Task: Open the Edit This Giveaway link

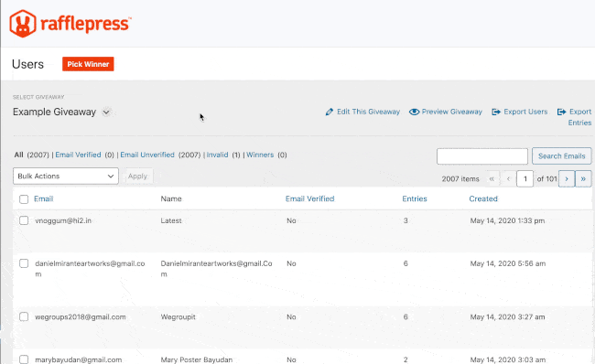Action: (368, 112)
